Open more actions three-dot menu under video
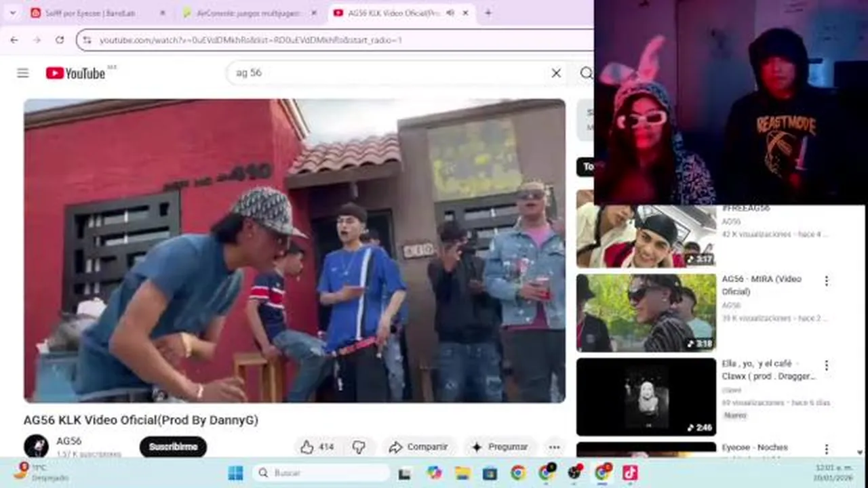 (554, 447)
